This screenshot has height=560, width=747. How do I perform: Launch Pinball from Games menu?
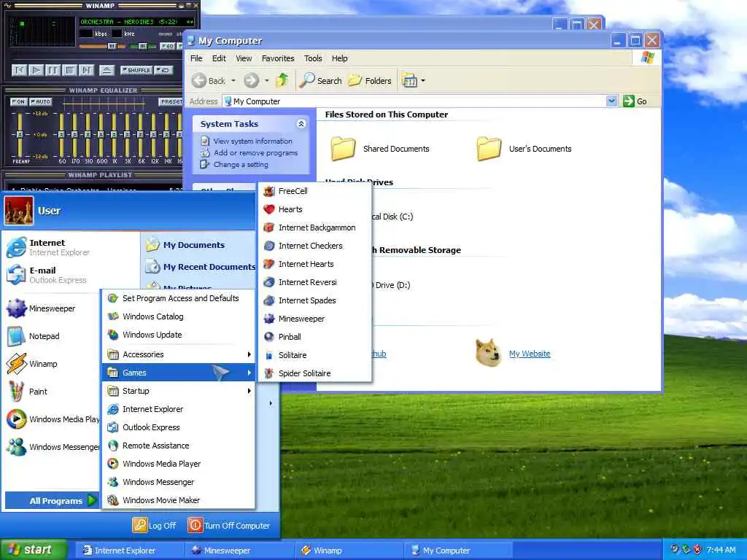click(x=314, y=337)
